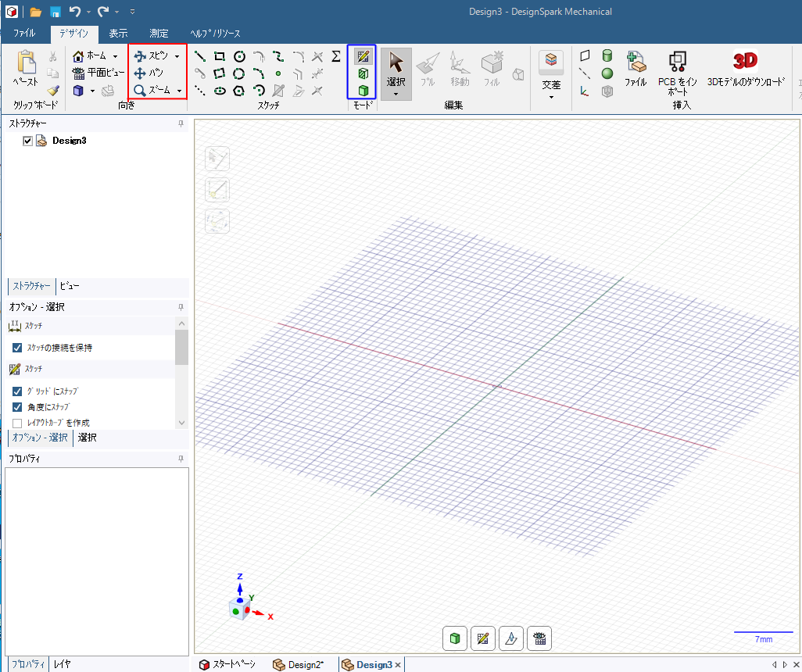
Task: Click the format painter brush icon
Action: 53,91
